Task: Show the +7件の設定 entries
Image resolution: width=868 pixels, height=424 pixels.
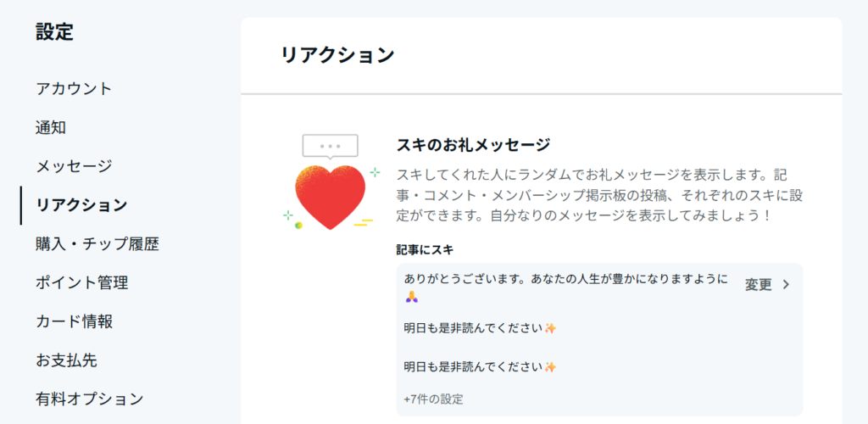Action: click(433, 399)
